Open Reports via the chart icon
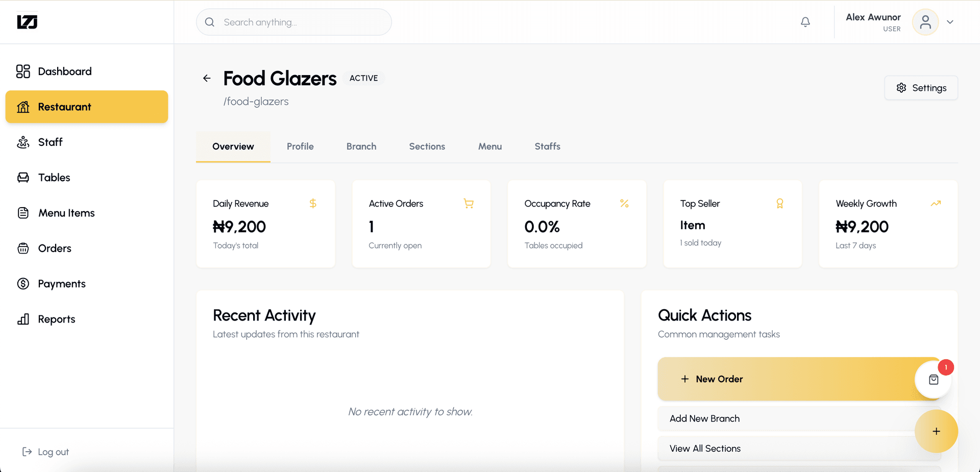Screen dimensions: 980x472 click(x=23, y=319)
